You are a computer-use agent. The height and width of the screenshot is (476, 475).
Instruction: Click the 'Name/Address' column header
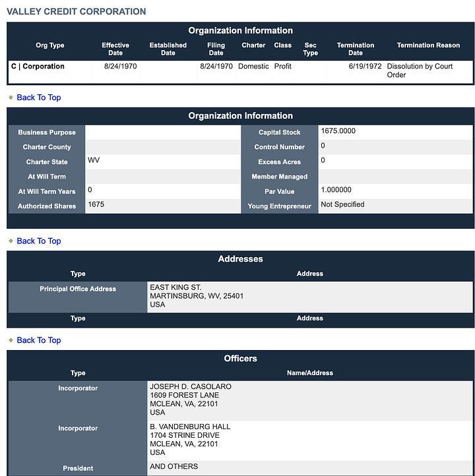pyautogui.click(x=310, y=372)
